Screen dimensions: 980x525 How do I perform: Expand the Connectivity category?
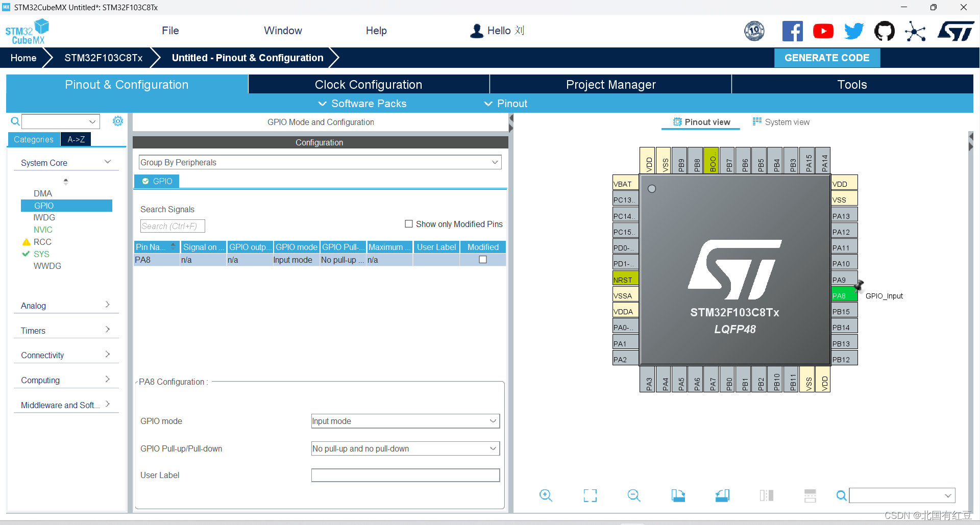[66, 355]
